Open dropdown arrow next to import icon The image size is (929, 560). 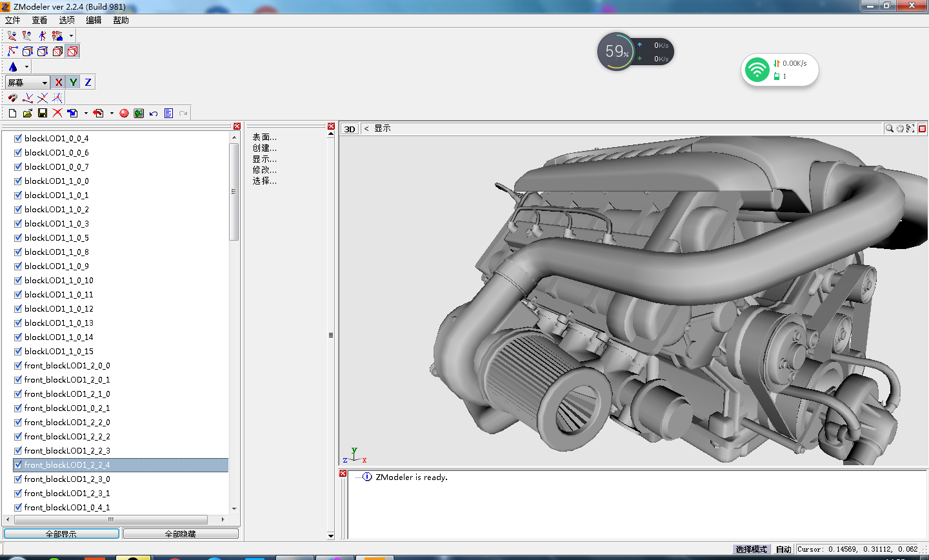point(86,113)
